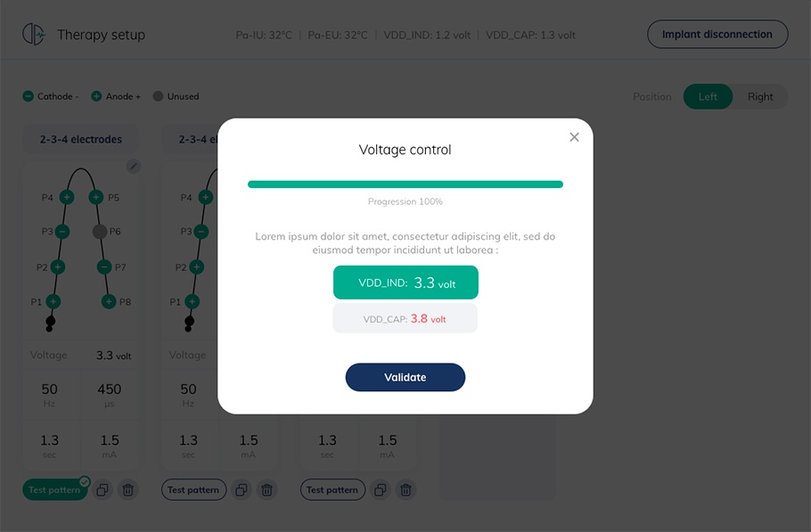This screenshot has height=532, width=811.
Task: Click the green Test pattern button
Action: 54,489
